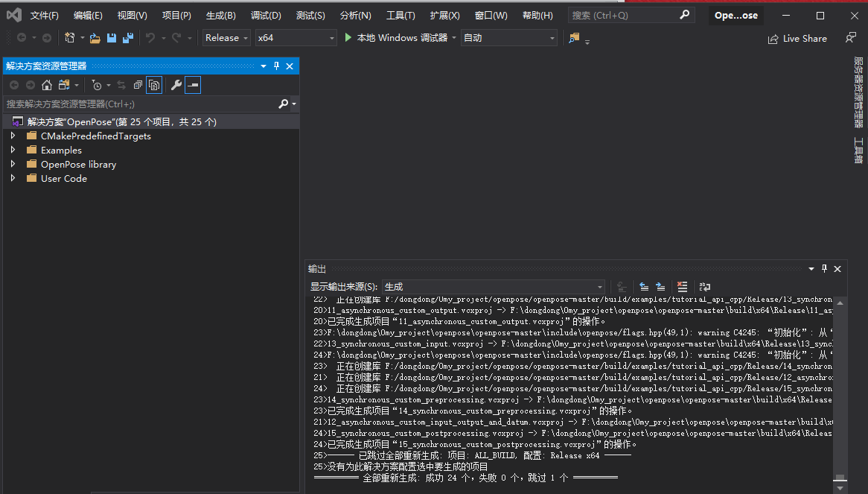Start the 本地 Windows 调试器 green play button
Viewport: 868px width, 494px height.
pyautogui.click(x=348, y=38)
